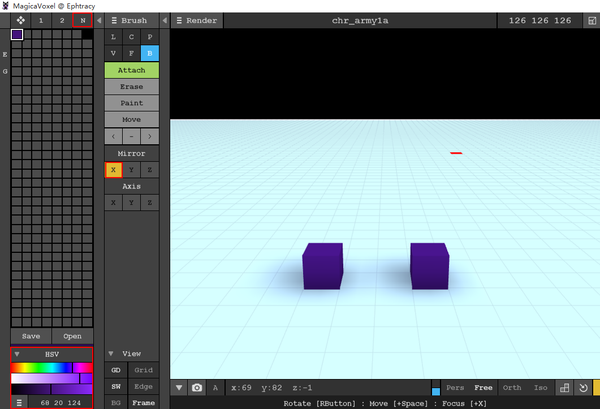The width and height of the screenshot is (600, 409).
Task: Open the Render panel menu icon
Action: (x=177, y=20)
